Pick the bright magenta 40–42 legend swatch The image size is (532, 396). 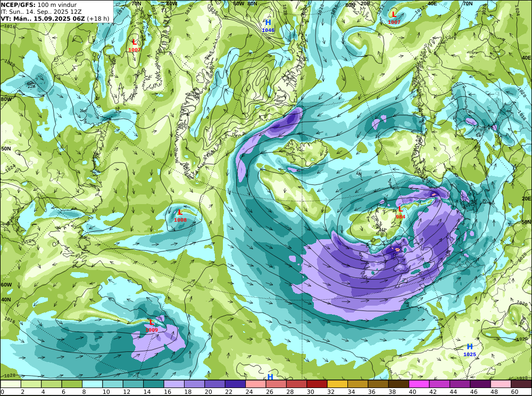419,384
